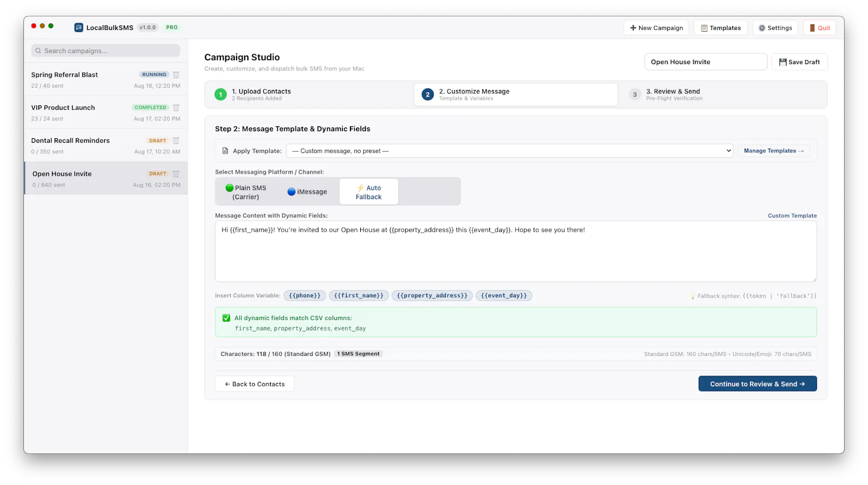Click Back to Contacts button
This screenshot has height=485, width=868.
254,384
